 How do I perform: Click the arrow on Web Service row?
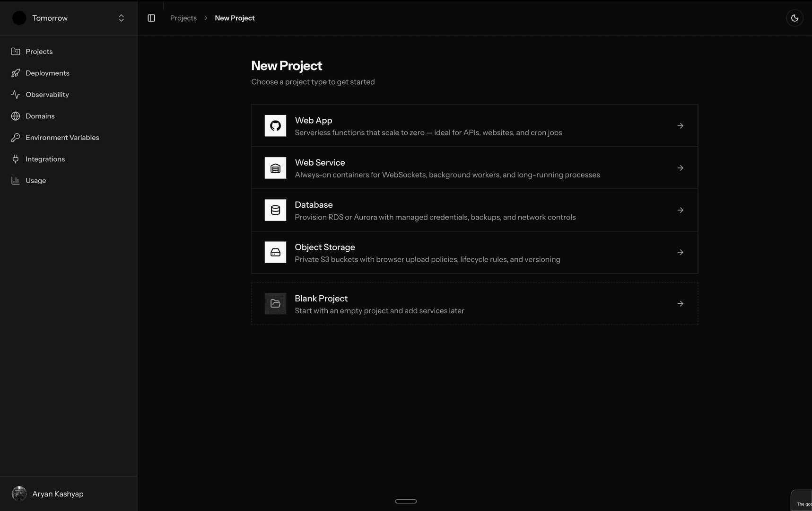pyautogui.click(x=680, y=168)
